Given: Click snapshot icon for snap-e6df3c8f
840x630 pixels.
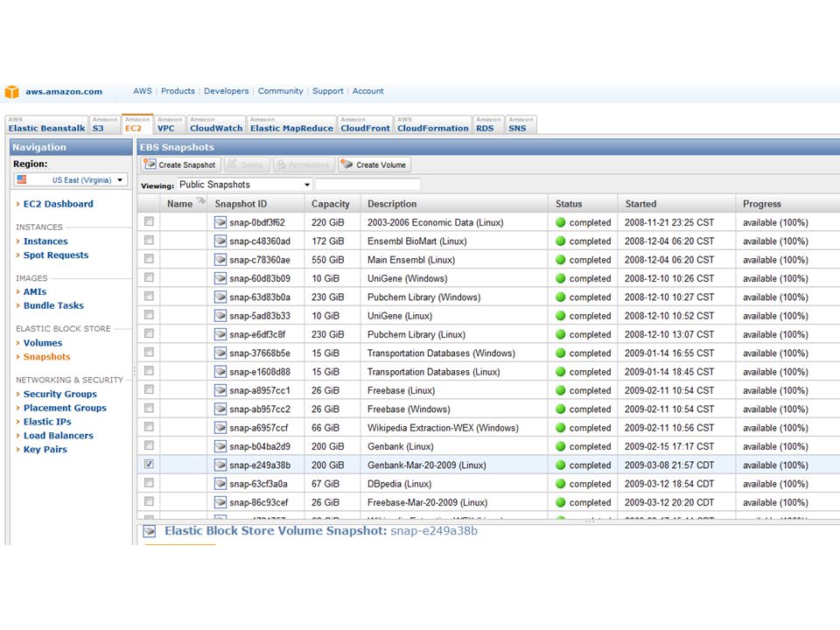Looking at the screenshot, I should pyautogui.click(x=220, y=334).
